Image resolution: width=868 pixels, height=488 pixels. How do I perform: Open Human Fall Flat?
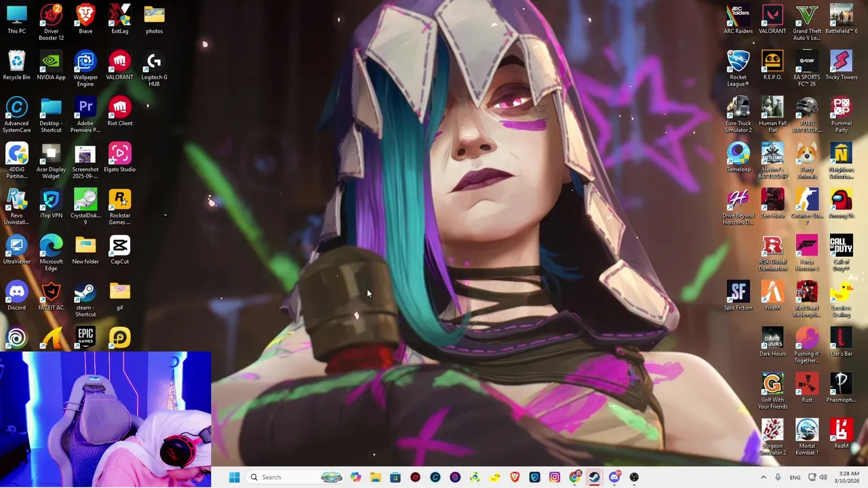pyautogui.click(x=772, y=115)
